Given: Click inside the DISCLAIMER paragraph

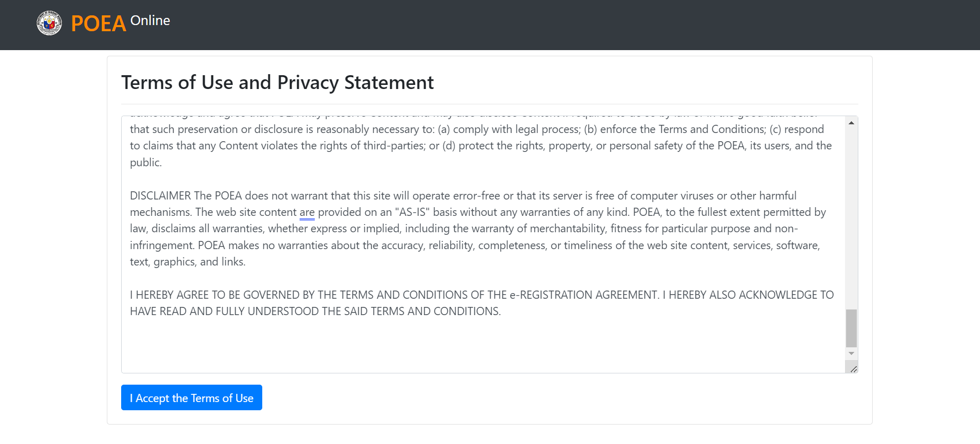Looking at the screenshot, I should (x=478, y=229).
